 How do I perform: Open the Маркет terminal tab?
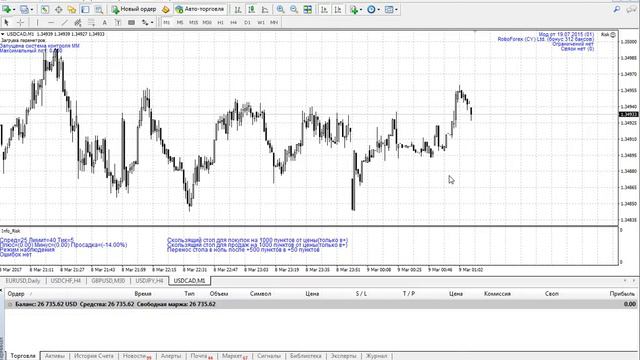coord(234,356)
